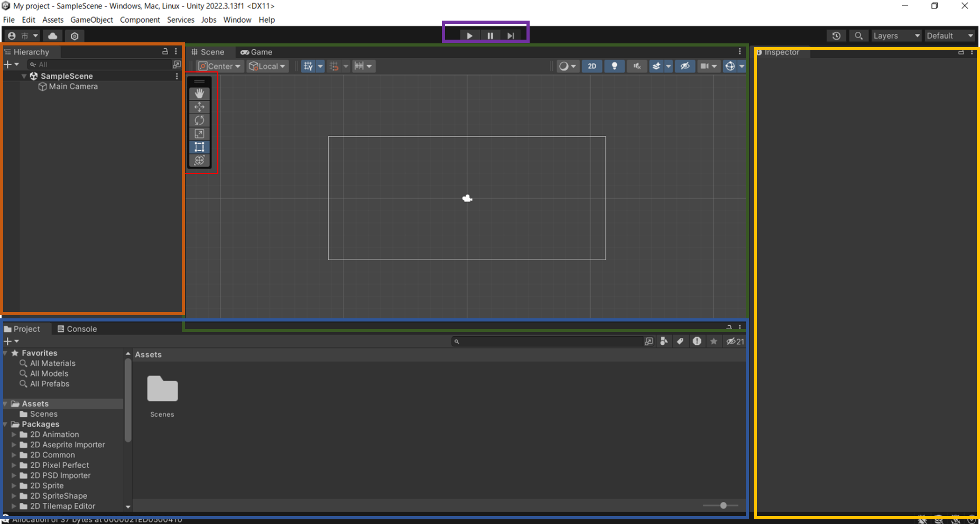The width and height of the screenshot is (980, 524).
Task: Select the Rect tool
Action: [x=199, y=146]
